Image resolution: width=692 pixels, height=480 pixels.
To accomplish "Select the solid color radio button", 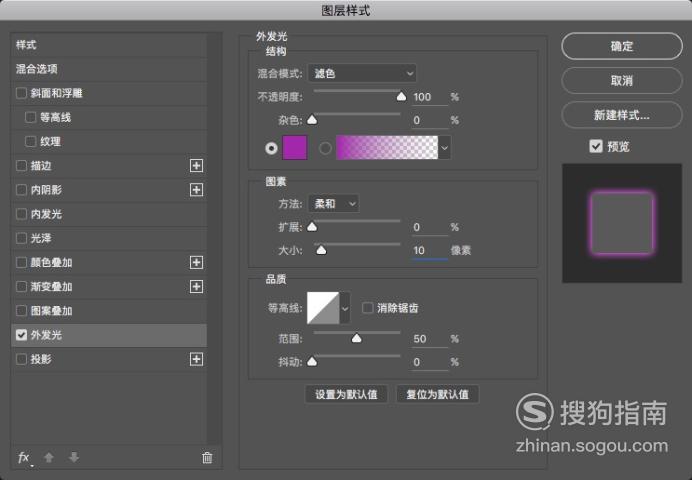I will [271, 148].
